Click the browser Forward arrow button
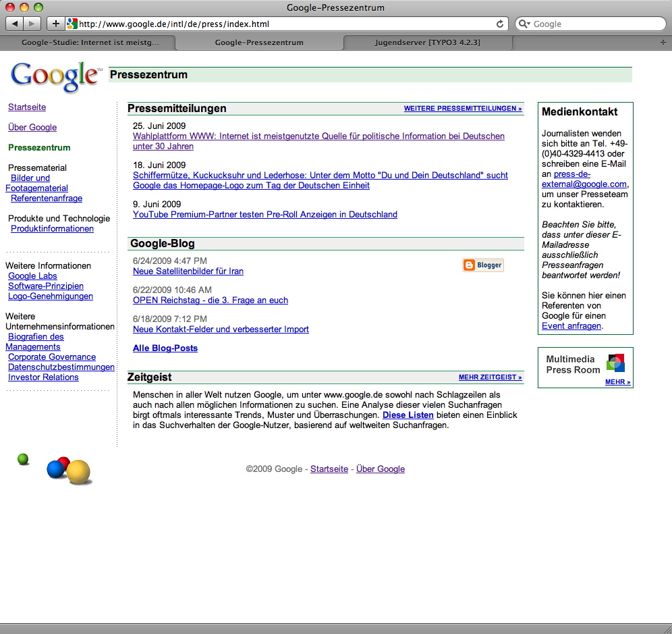The height and width of the screenshot is (634, 672). pyautogui.click(x=32, y=24)
